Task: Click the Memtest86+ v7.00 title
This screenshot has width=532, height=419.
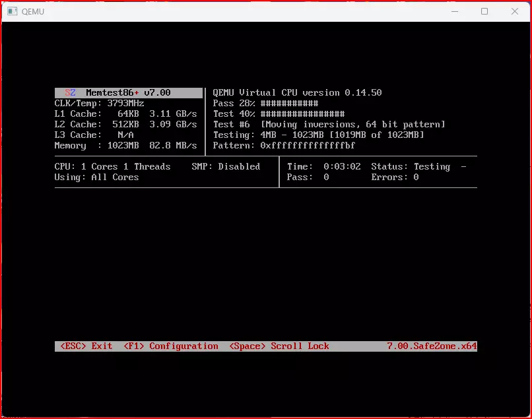Action: coord(128,92)
